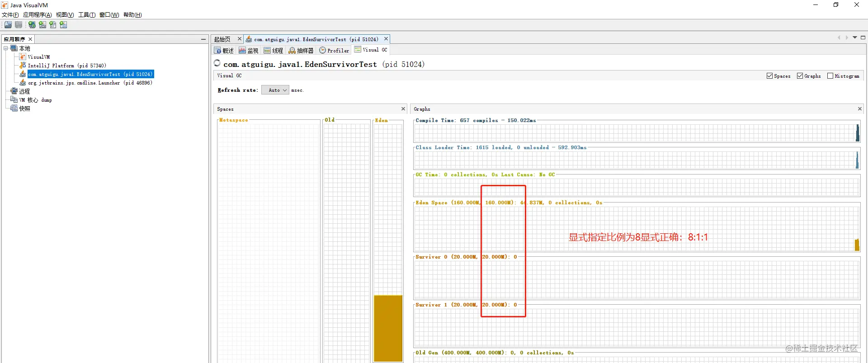
Task: Uncheck the Spaces checkbox
Action: 769,76
